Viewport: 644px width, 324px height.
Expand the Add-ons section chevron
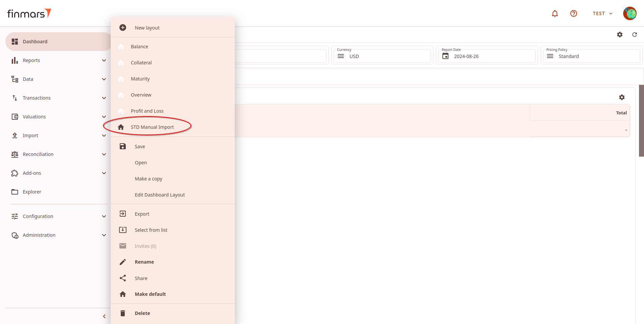[104, 173]
